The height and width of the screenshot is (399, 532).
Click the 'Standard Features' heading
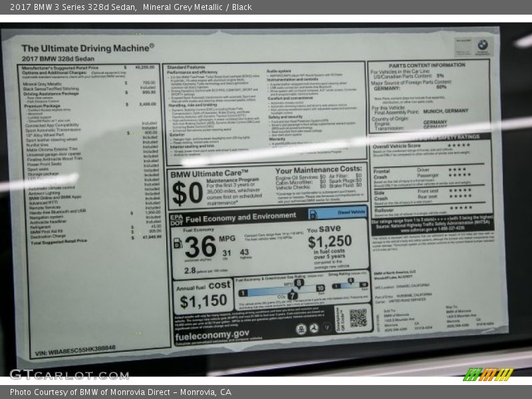(186, 67)
